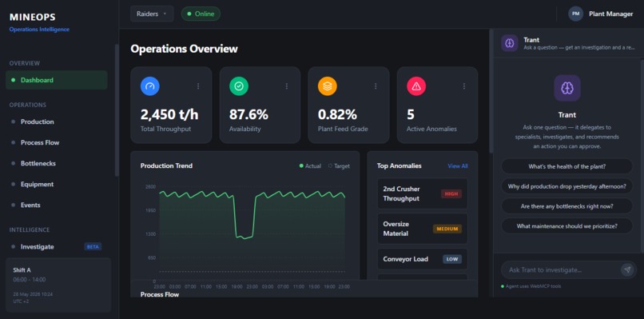Click the Shift A card

click(x=58, y=285)
